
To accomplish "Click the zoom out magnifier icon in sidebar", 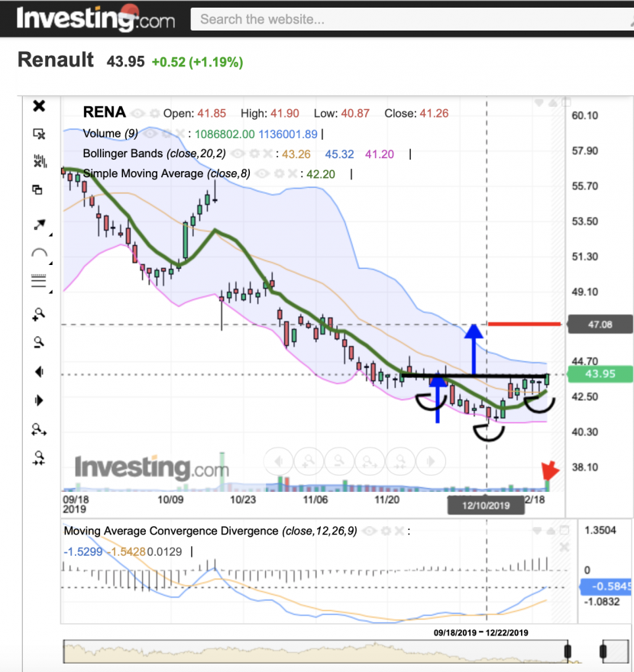I will tap(39, 342).
